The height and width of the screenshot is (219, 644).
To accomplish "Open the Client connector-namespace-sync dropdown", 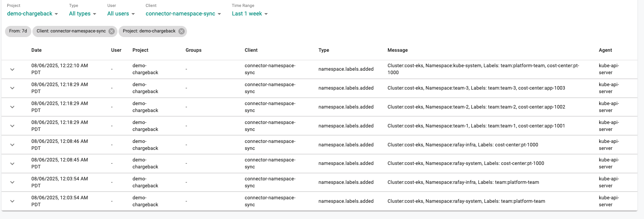I will pos(184,14).
